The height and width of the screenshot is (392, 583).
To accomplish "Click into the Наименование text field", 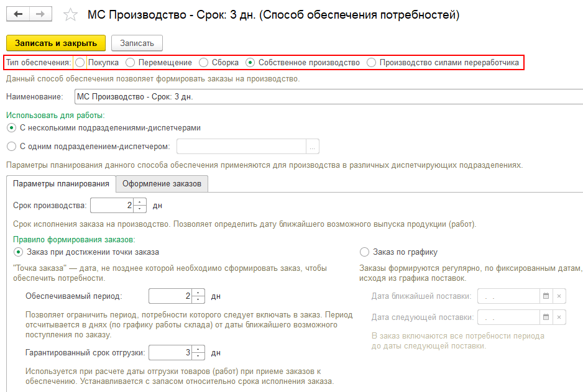I will (326, 97).
